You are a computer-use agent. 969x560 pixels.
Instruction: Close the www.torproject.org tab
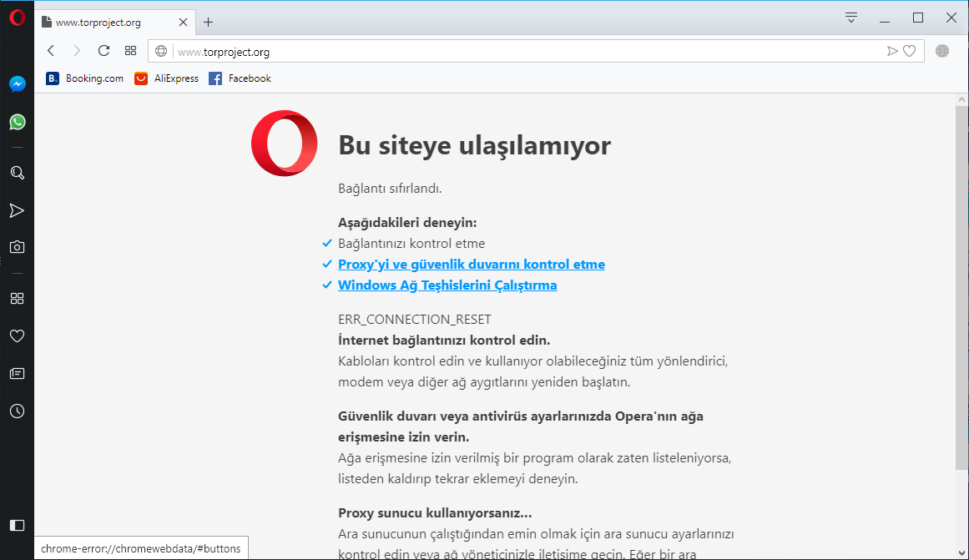(183, 23)
